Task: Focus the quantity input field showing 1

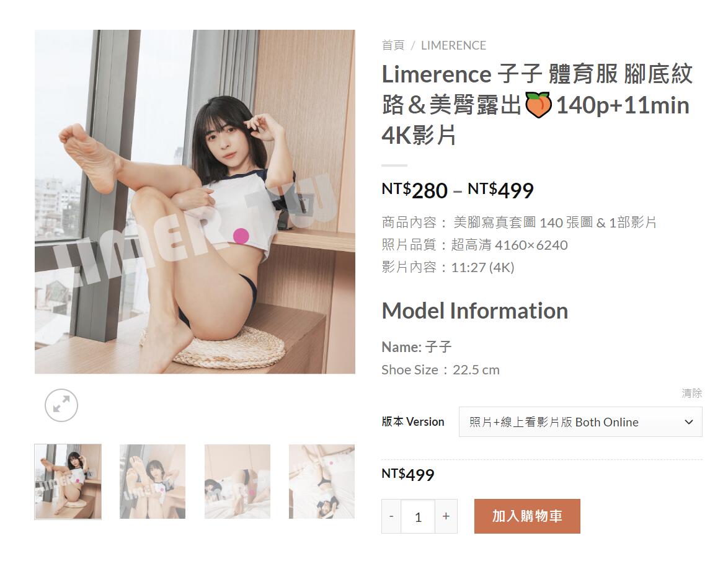Action: coord(418,516)
